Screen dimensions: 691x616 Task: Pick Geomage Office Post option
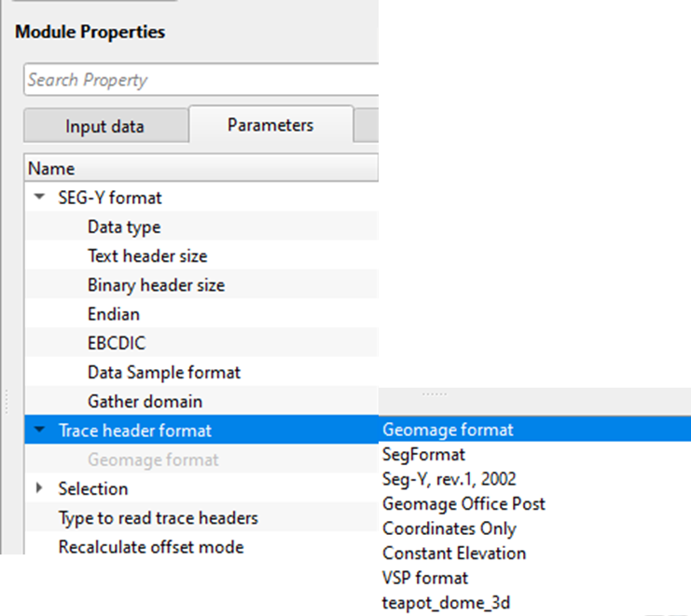tap(463, 503)
